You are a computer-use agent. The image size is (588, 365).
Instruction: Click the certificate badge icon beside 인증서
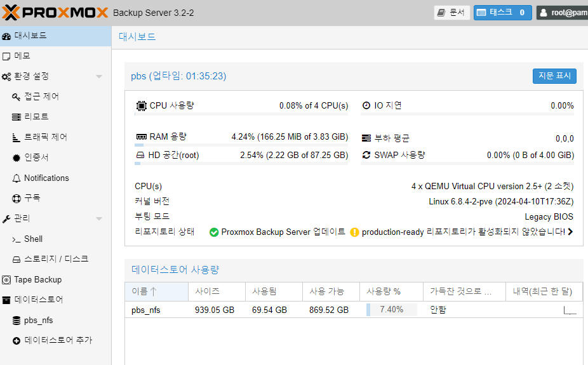[16, 158]
